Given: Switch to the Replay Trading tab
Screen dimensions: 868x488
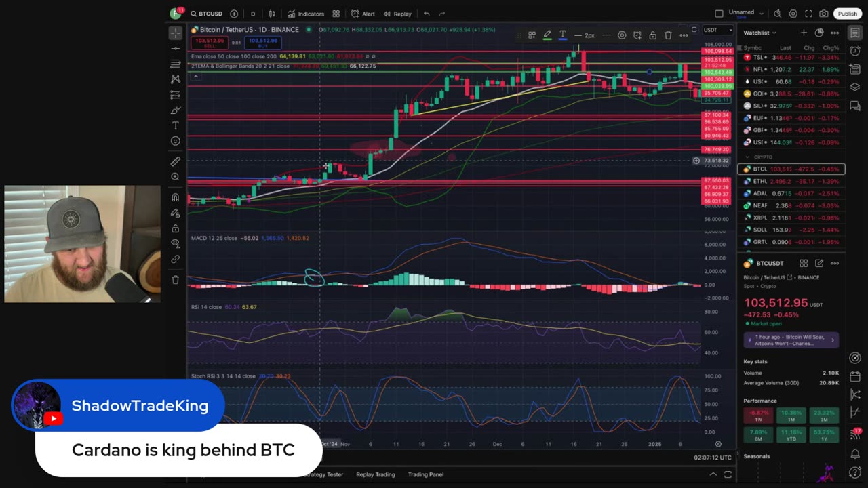Looking at the screenshot, I should click(x=376, y=474).
